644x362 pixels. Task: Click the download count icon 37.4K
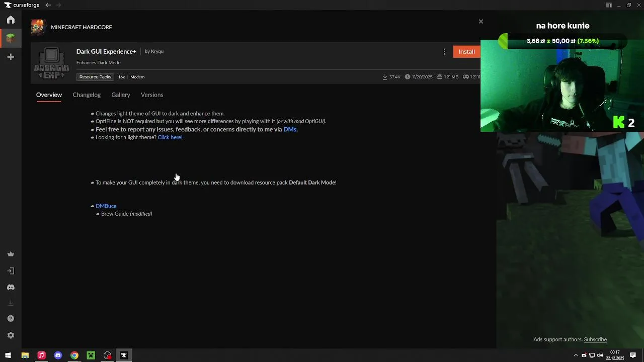coord(385,77)
